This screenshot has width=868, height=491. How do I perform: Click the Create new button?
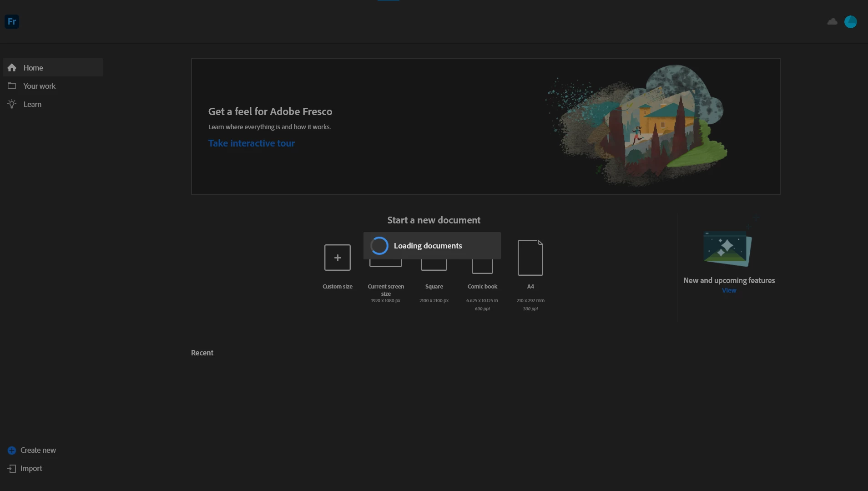click(32, 450)
